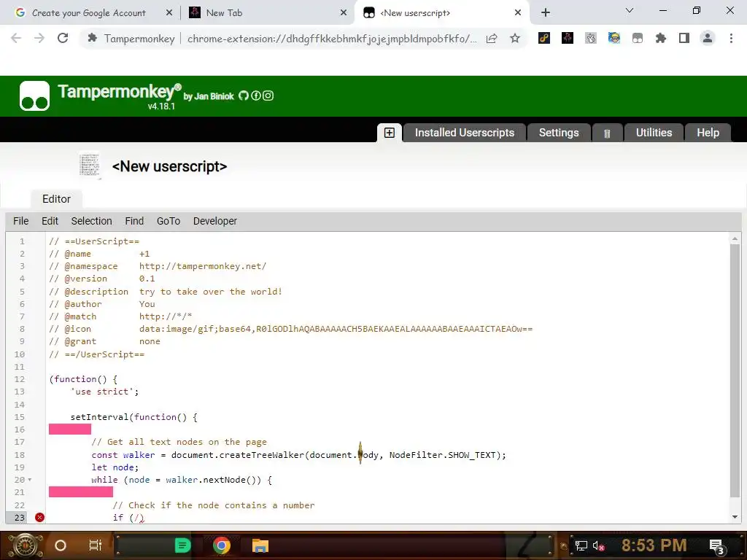
Task: Open the Tampermonkey extension toolbar icon
Action: coord(638,38)
